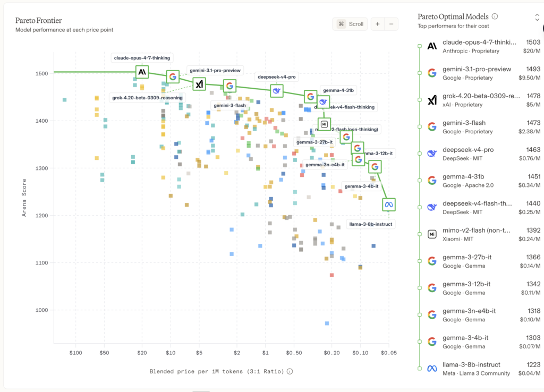The image size is (544, 392).
Task: Click the Meta · Llama 3 Community text
Action: click(x=477, y=373)
